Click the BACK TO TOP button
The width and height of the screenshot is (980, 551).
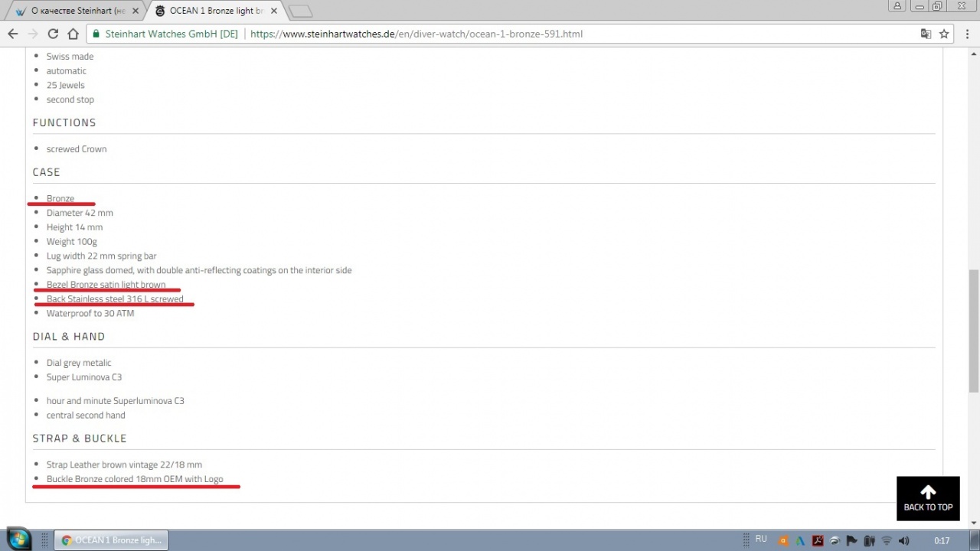coord(928,498)
